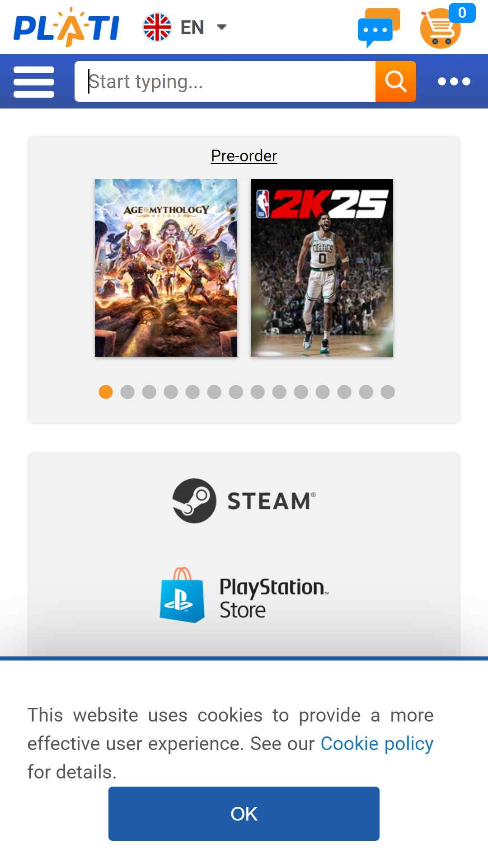Open the Pre-order link
The height and width of the screenshot is (868, 488).
coord(244,156)
